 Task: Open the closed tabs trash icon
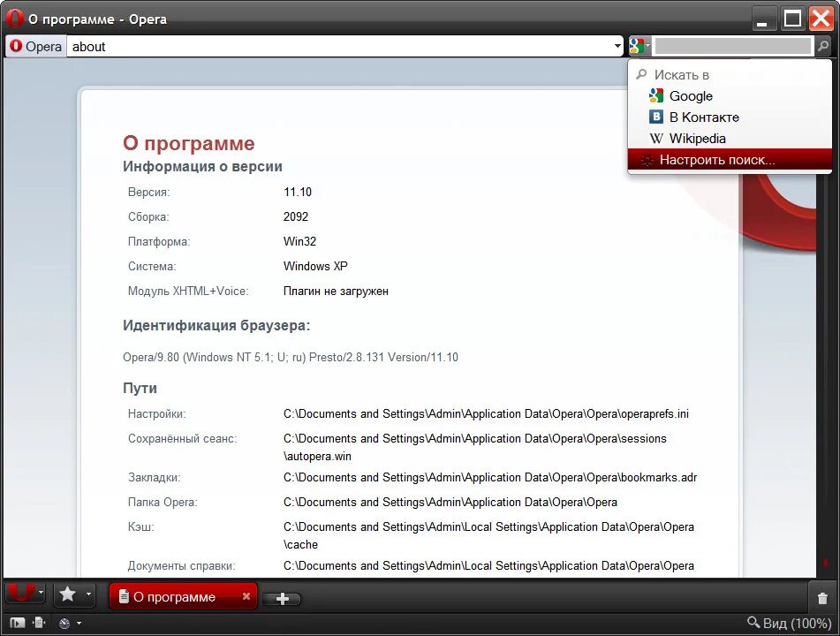click(822, 598)
